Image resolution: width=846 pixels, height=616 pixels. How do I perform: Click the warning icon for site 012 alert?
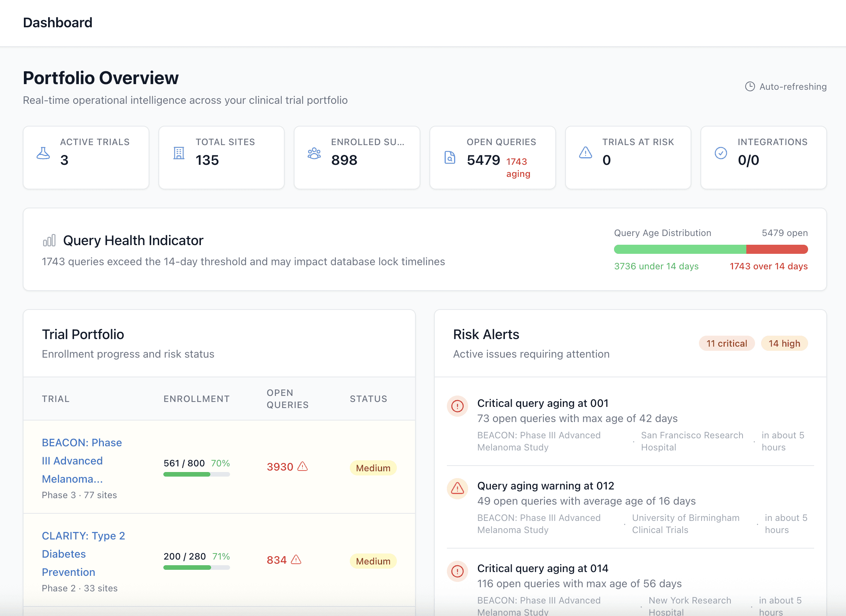[457, 489]
